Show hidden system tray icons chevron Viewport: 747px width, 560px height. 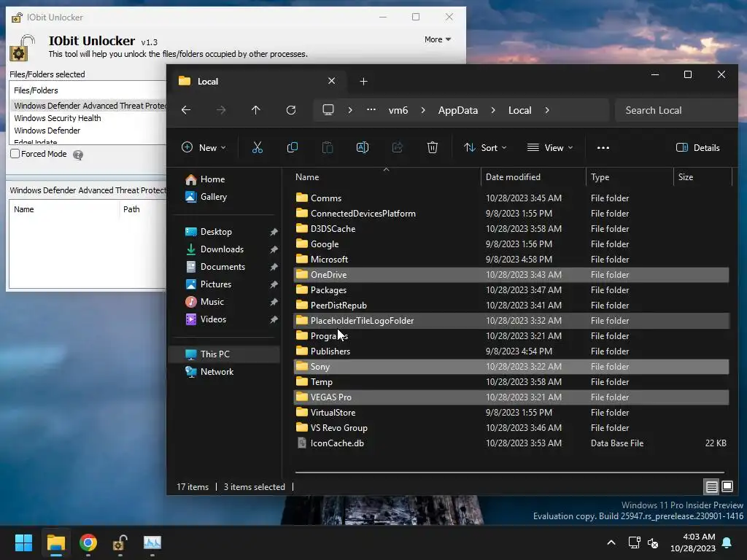point(611,542)
